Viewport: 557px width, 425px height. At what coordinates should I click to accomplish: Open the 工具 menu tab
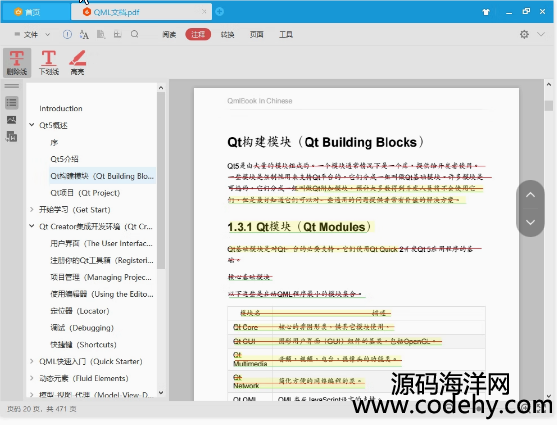click(x=286, y=34)
